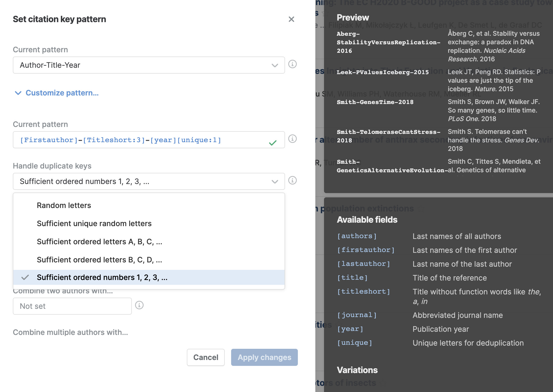The height and width of the screenshot is (392, 553).
Task: Click the [lastauthor] field tag
Action: point(364,264)
